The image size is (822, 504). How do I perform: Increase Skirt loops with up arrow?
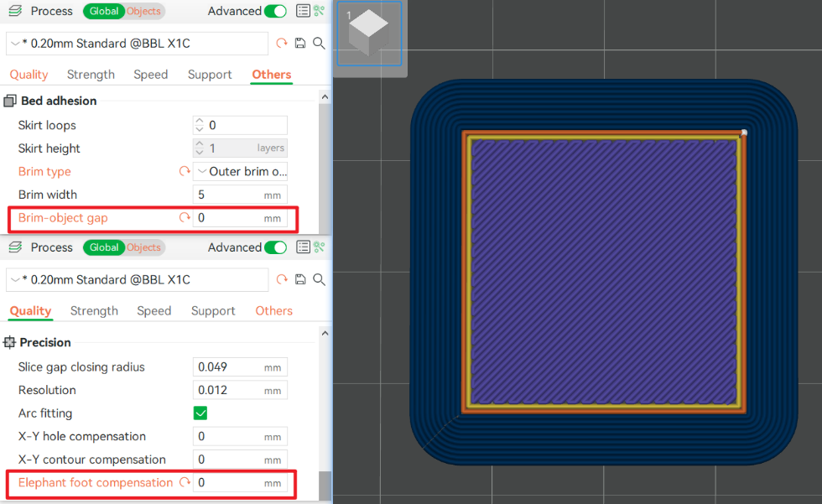200,121
